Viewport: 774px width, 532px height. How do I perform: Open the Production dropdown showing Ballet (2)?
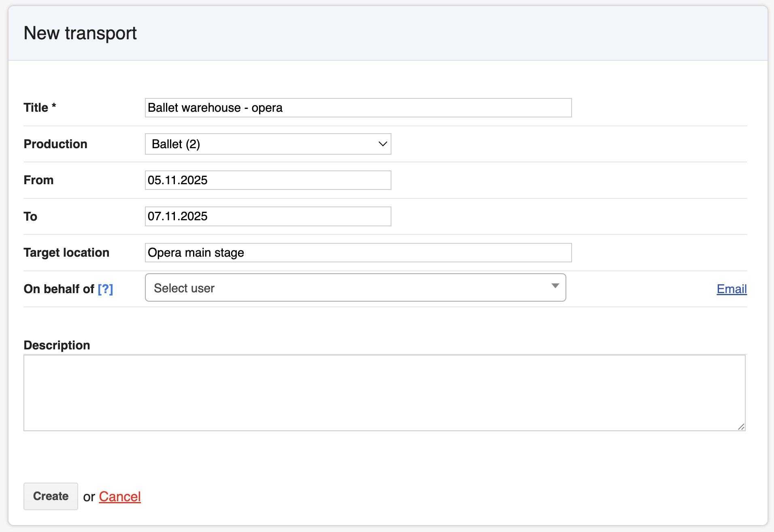tap(268, 144)
